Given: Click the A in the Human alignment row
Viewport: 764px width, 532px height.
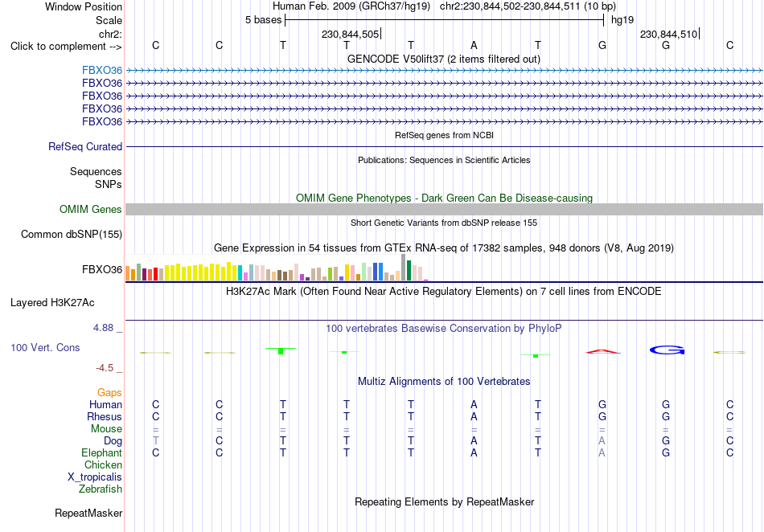Looking at the screenshot, I should (474, 405).
